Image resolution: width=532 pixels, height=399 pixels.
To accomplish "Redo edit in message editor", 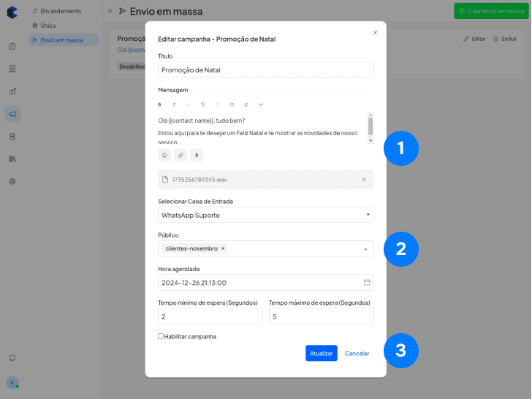I will point(218,104).
